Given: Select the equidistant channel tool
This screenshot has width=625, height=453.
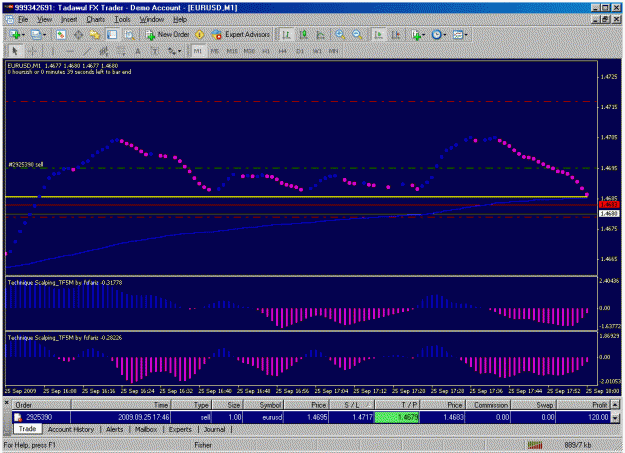Looking at the screenshot, I should [104, 51].
